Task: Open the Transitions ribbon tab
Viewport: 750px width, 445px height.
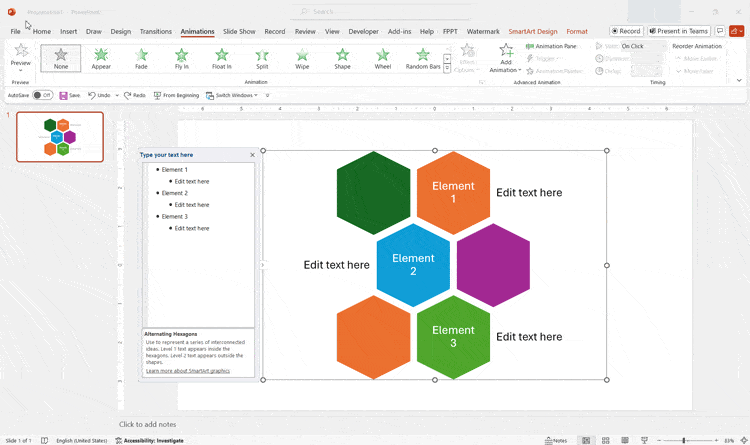Action: coord(155,31)
